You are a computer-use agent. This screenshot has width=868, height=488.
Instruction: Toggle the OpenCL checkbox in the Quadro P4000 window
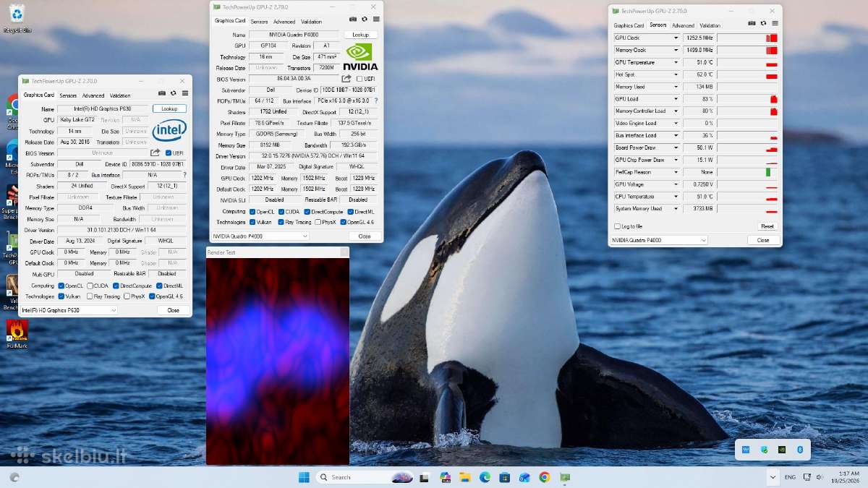(x=252, y=212)
